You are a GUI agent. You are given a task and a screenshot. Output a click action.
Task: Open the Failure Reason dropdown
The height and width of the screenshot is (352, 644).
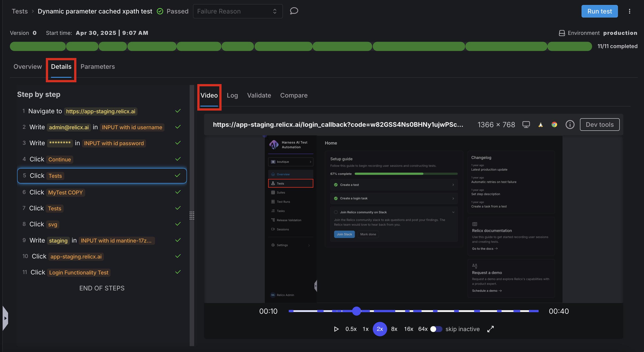pyautogui.click(x=238, y=11)
